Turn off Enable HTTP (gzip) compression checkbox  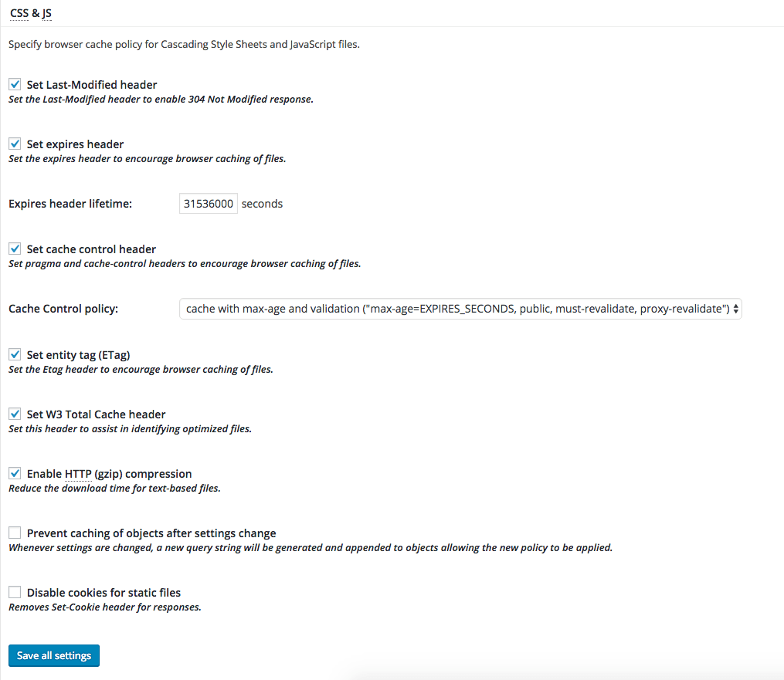(15, 474)
